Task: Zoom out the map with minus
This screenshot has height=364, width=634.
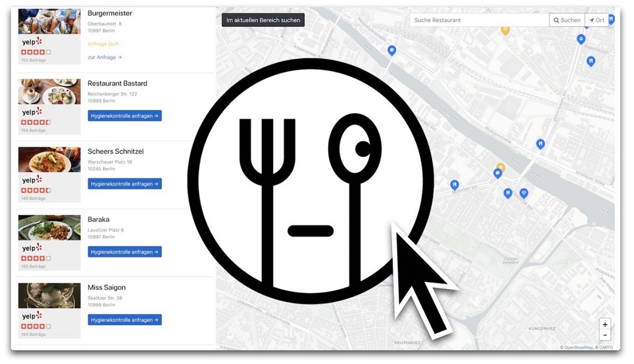Action: [x=605, y=335]
